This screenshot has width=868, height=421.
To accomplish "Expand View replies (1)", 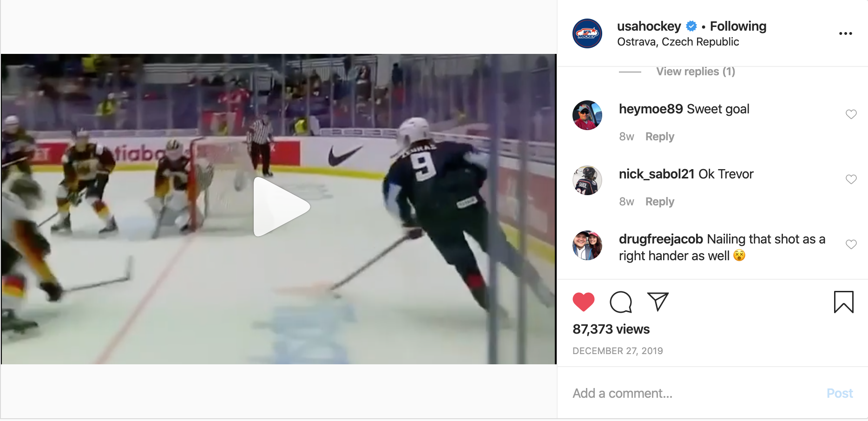I will (696, 72).
